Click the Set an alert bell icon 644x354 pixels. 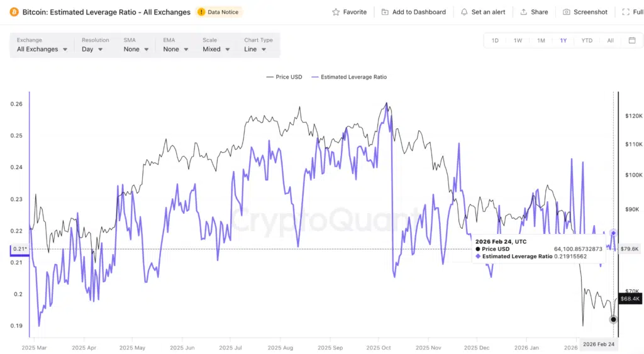click(464, 12)
